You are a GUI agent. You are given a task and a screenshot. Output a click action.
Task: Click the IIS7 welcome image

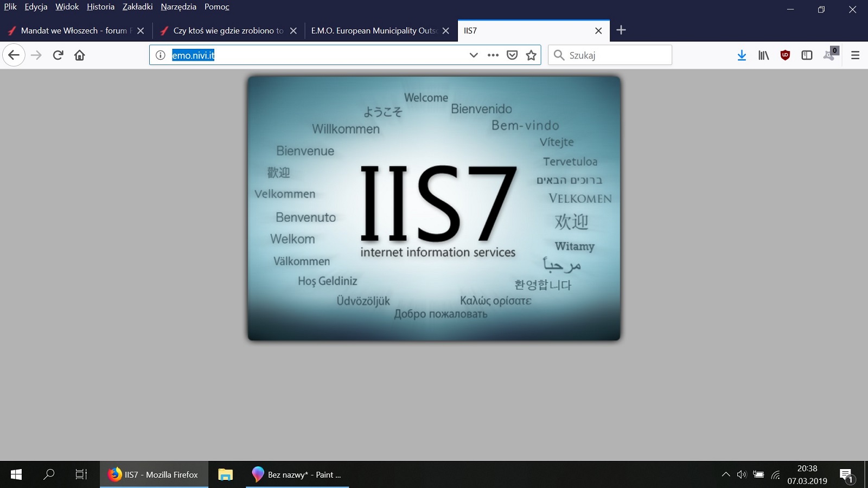tap(434, 208)
